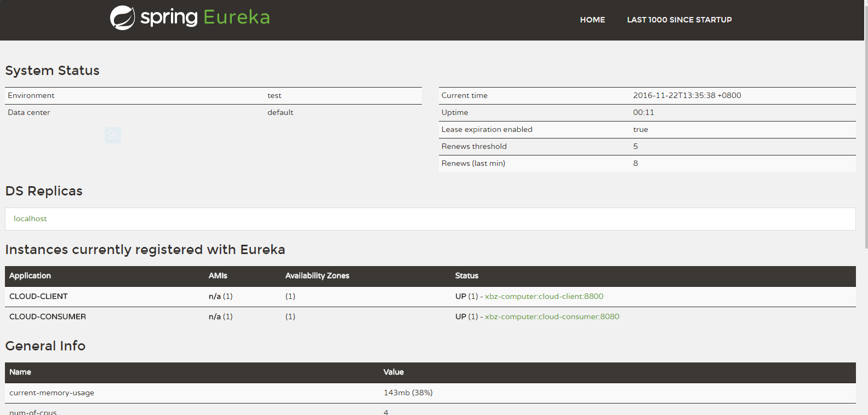Viewport: 868px width, 415px height.
Task: Click the Status column header
Action: [467, 276]
